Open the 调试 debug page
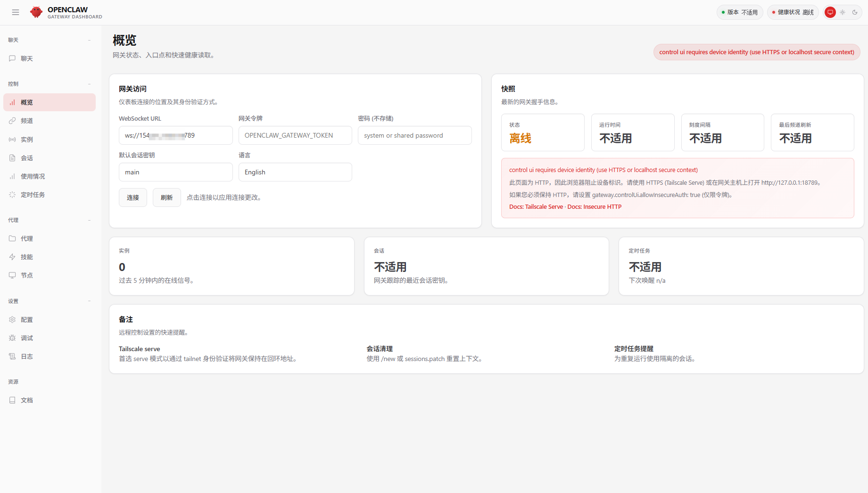 26,338
